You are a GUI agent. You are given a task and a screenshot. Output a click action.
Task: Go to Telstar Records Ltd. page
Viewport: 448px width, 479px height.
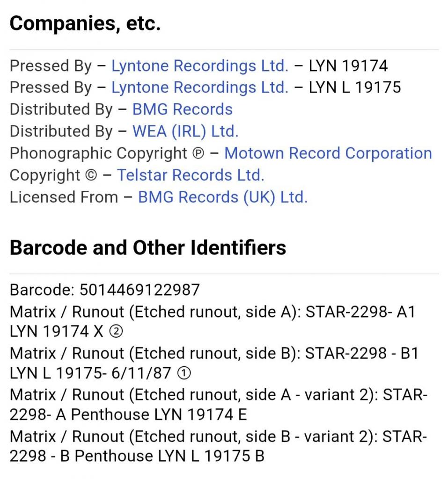(x=191, y=175)
